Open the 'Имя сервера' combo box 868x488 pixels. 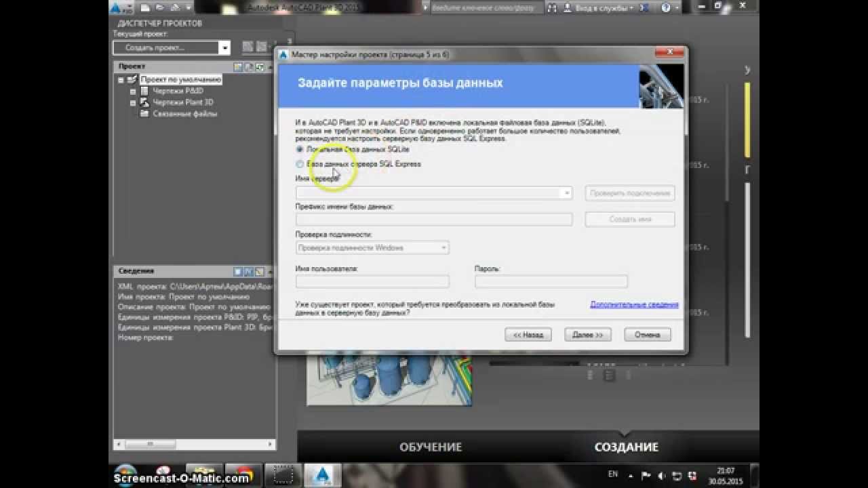click(434, 193)
